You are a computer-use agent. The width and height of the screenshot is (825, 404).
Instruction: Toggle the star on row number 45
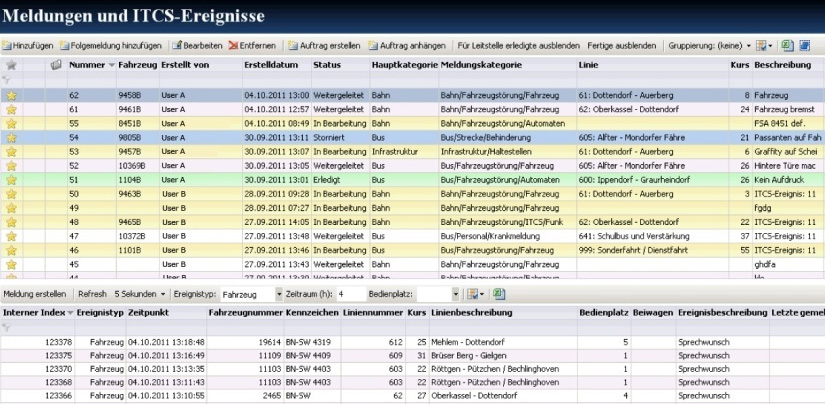(11, 264)
